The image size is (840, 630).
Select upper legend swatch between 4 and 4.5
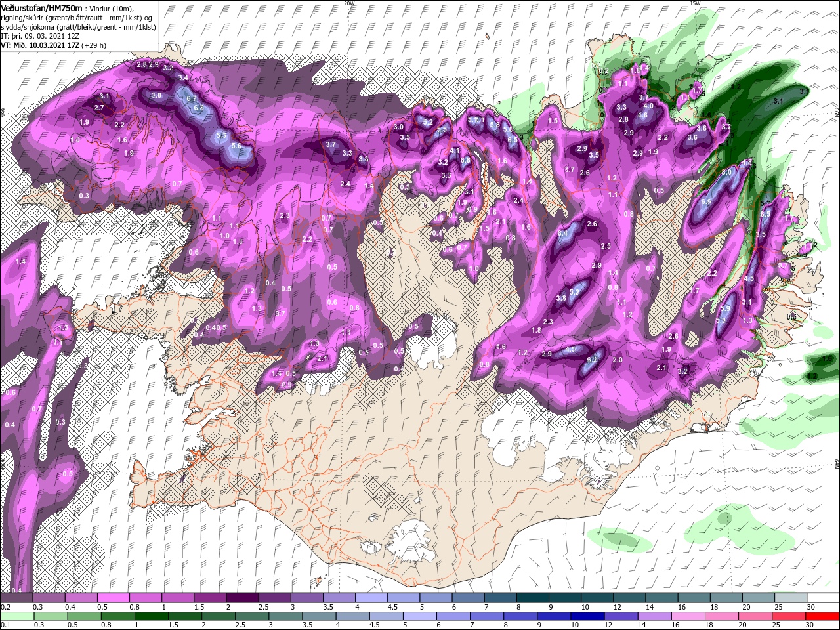pos(371,598)
